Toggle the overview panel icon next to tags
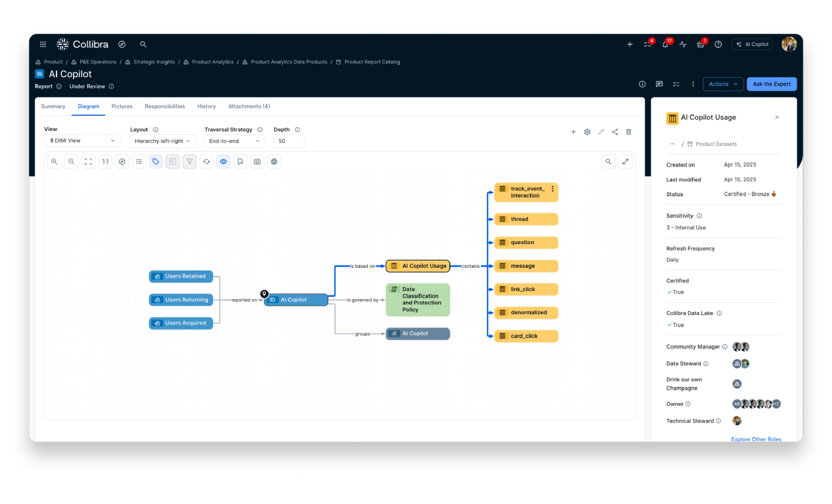Viewport: 832px width, 504px height. click(172, 162)
